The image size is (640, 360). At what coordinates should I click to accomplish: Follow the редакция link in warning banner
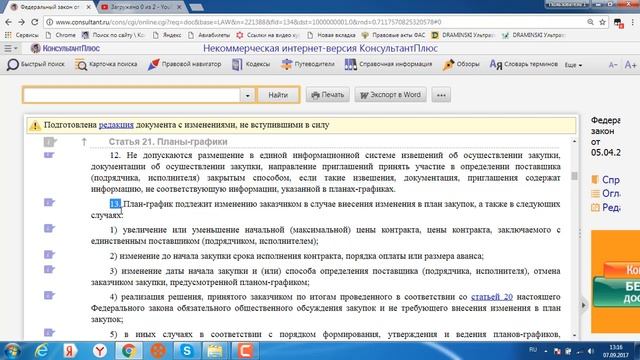coord(116,125)
